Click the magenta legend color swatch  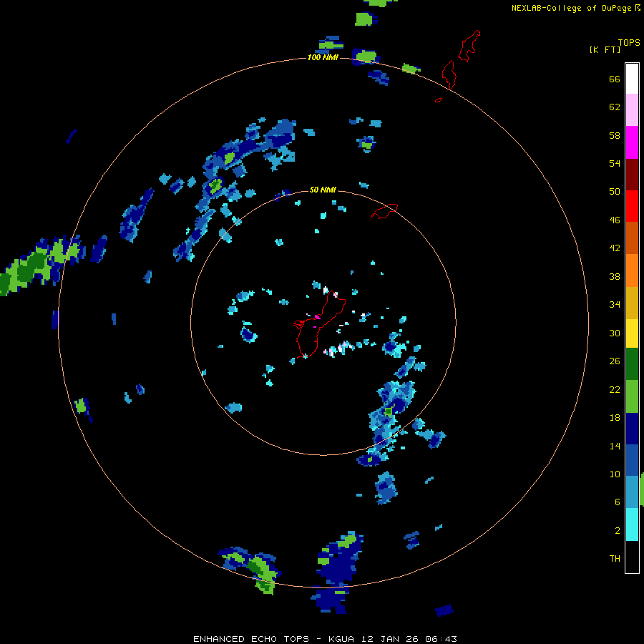pos(632,142)
